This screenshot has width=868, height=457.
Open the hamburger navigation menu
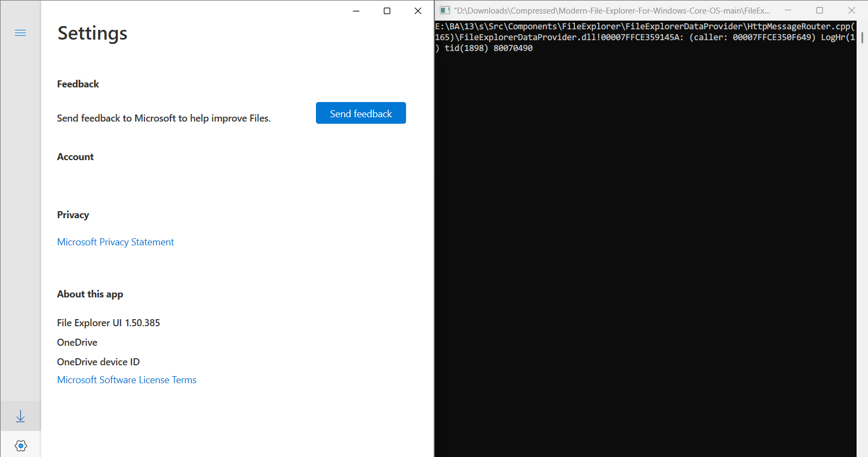(x=20, y=33)
